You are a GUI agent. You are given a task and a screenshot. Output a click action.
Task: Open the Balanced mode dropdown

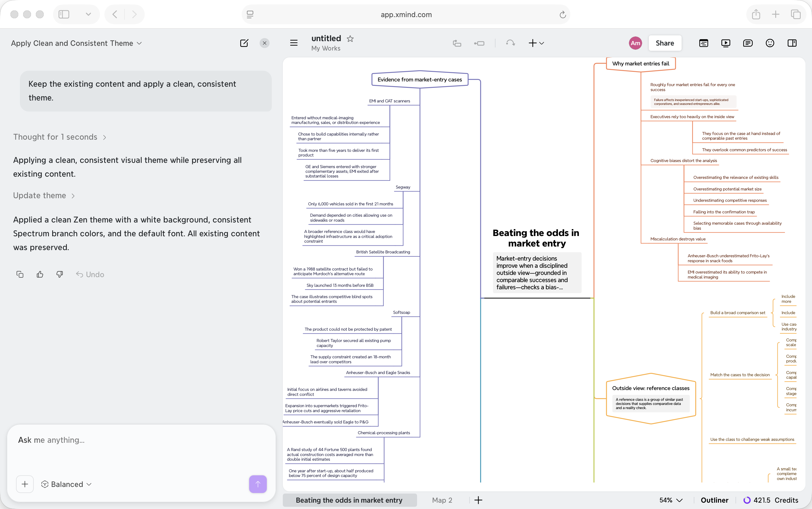coord(67,484)
